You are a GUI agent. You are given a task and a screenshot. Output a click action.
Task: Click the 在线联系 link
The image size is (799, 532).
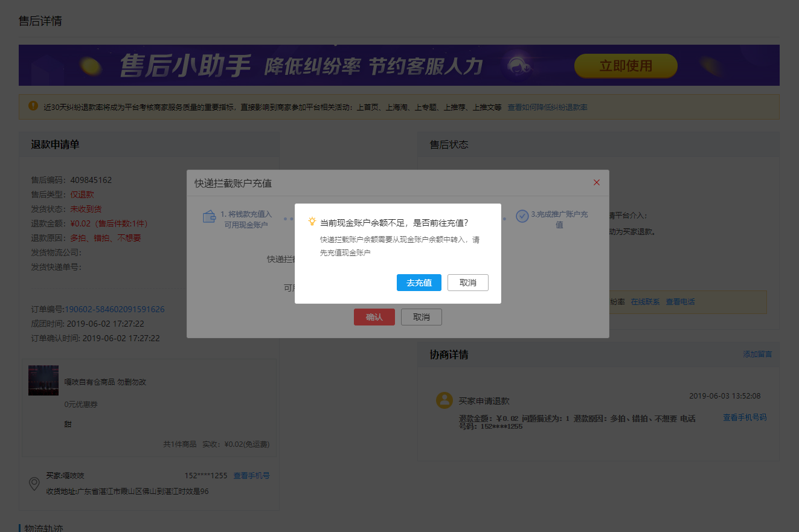click(x=646, y=301)
